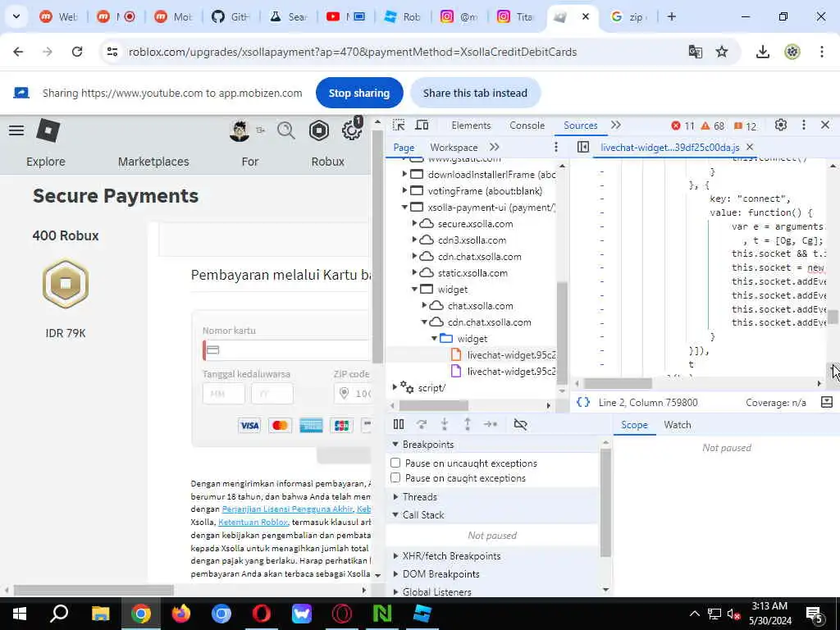Click the Roblox avatar profile icon
This screenshot has height=630, width=840.
(x=240, y=130)
